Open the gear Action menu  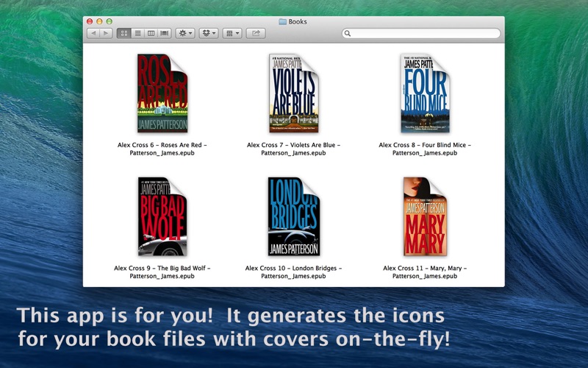tap(185, 33)
